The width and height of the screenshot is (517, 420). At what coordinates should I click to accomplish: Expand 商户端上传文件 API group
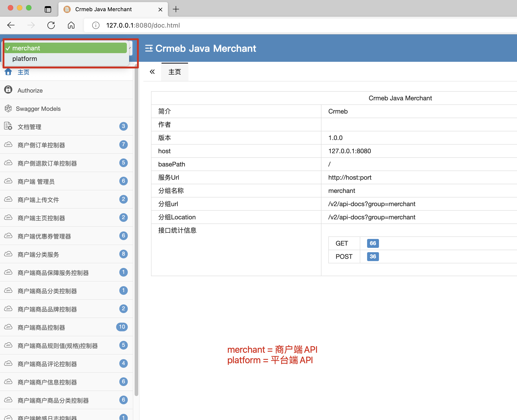[66, 200]
